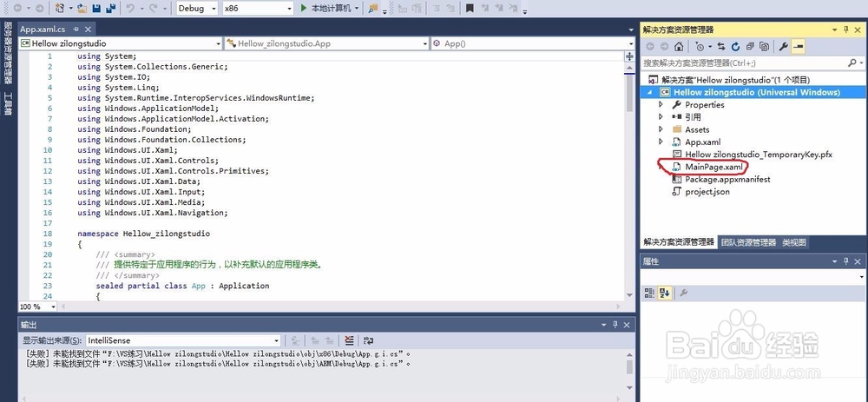Open the 工具箱 side tab
The image size is (868, 402).
(x=8, y=103)
